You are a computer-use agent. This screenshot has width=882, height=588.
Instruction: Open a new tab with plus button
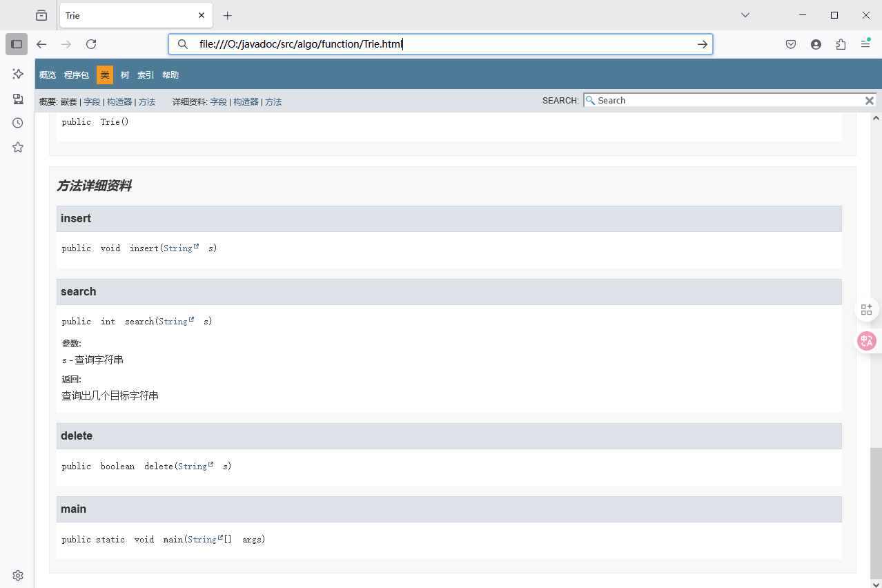pyautogui.click(x=228, y=15)
